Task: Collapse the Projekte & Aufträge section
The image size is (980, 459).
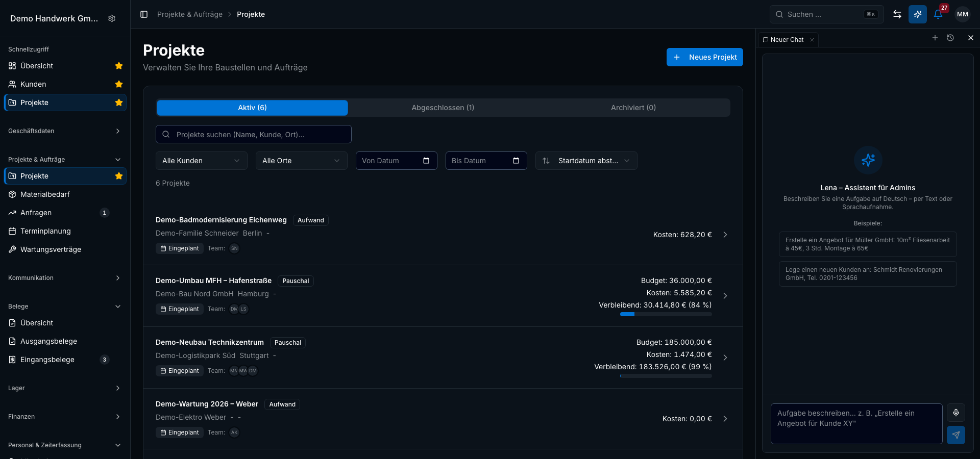Action: pos(65,160)
